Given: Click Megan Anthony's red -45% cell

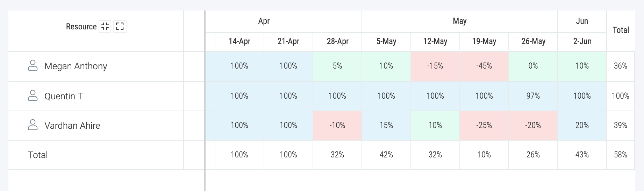Looking at the screenshot, I should tap(484, 66).
